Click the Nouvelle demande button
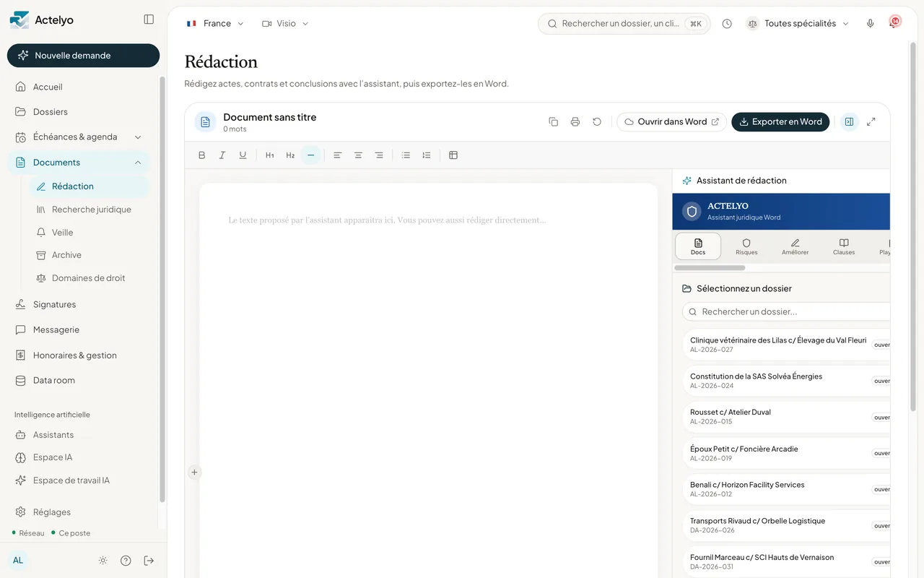 click(x=83, y=56)
